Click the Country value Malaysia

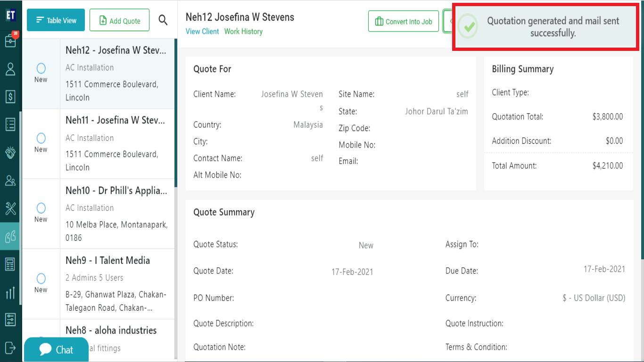(308, 125)
